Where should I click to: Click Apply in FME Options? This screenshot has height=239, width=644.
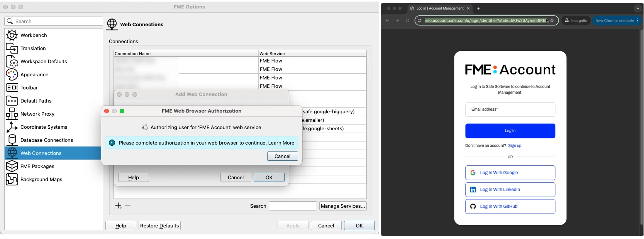pos(293,226)
